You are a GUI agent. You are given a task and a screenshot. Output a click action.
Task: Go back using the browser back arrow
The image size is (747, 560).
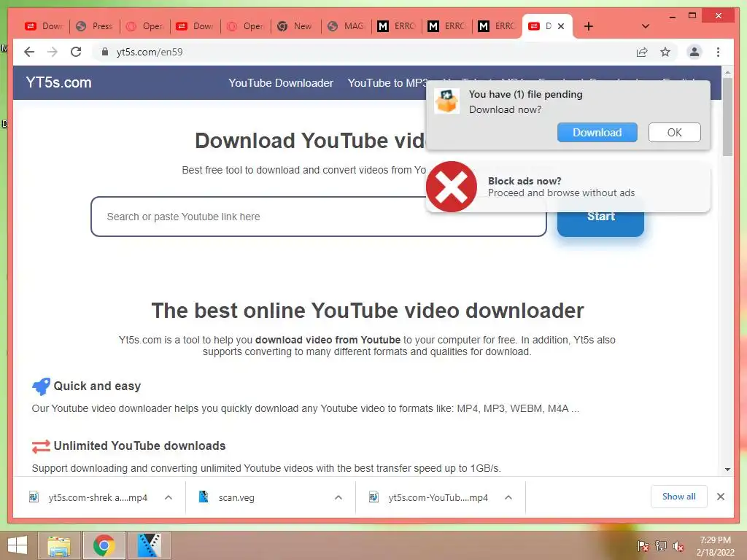click(x=29, y=52)
